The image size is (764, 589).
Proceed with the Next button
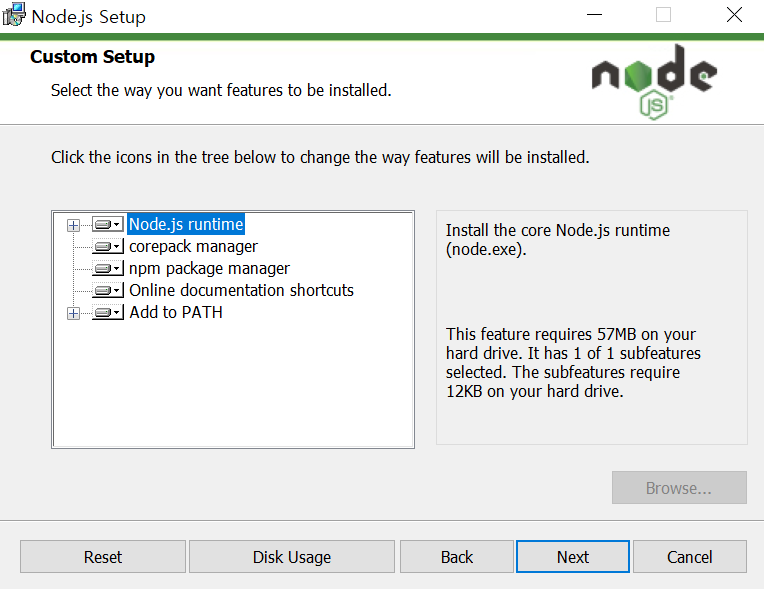573,556
